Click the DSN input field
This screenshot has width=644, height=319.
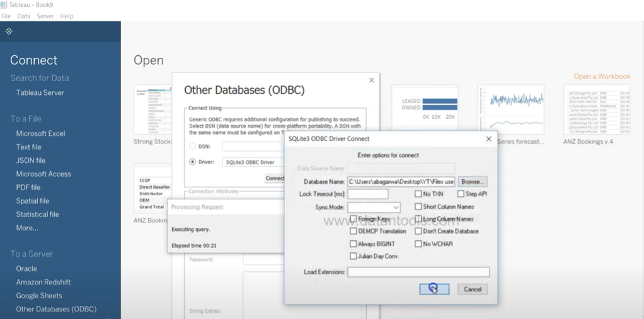pyautogui.click(x=253, y=147)
